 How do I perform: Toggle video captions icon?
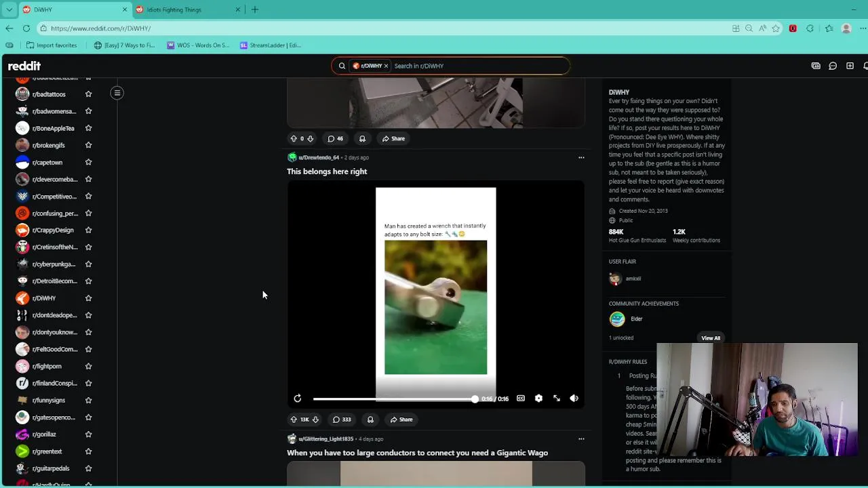point(521,399)
